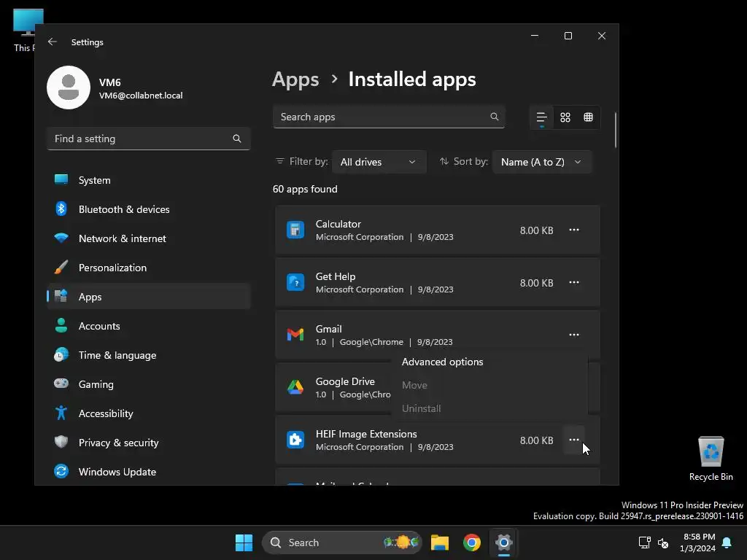Open System settings page
The width and height of the screenshot is (747, 560).
tap(149, 180)
